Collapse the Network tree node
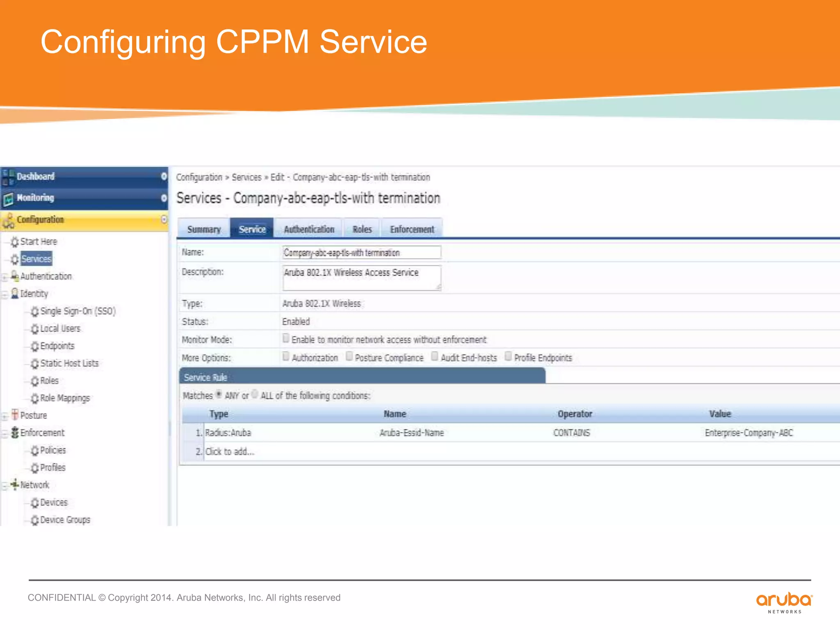This screenshot has height=630, width=840. click(x=5, y=486)
